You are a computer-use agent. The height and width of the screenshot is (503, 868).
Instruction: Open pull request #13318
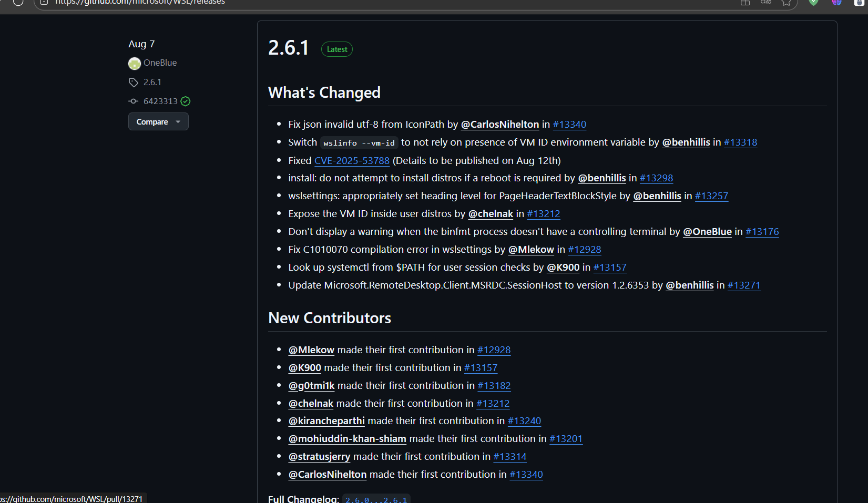point(740,142)
